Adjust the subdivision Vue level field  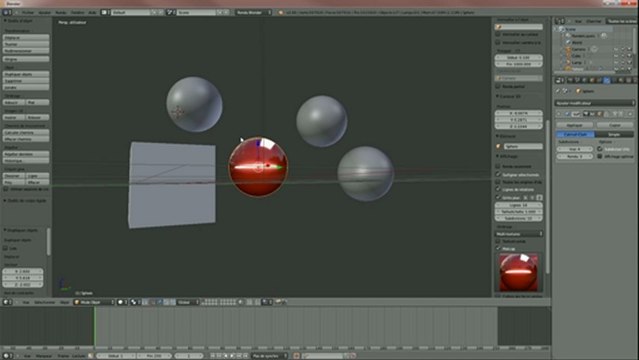[x=575, y=149]
